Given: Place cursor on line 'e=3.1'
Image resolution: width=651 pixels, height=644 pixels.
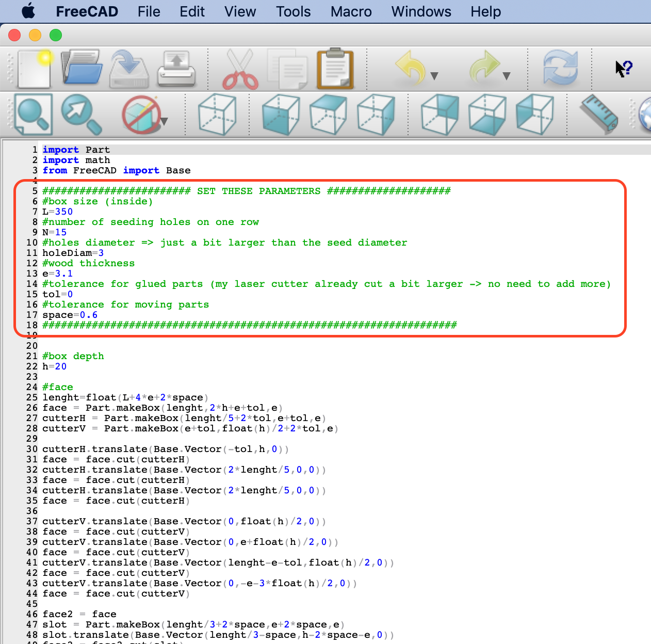Looking at the screenshot, I should [57, 273].
